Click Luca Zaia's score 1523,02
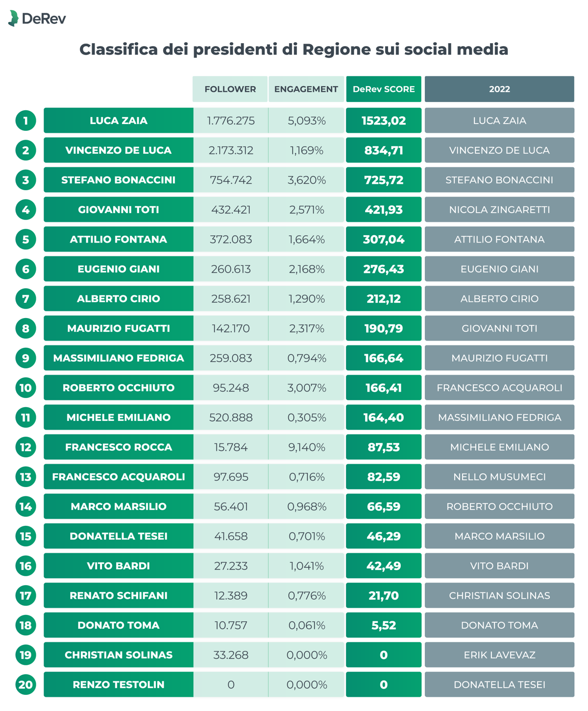Image resolution: width=588 pixels, height=711 pixels. [384, 121]
